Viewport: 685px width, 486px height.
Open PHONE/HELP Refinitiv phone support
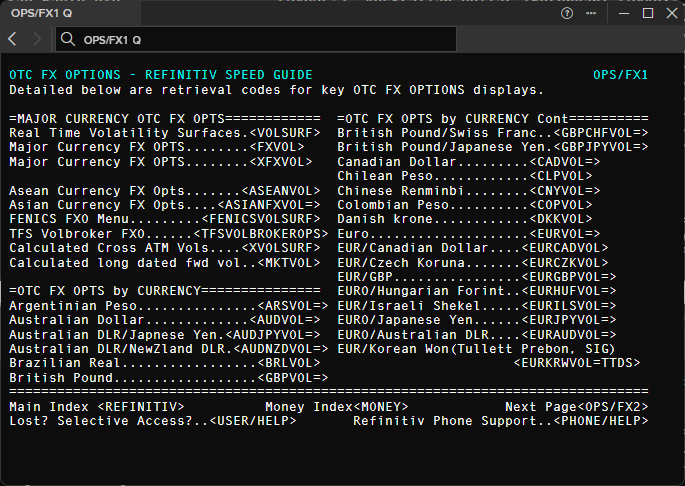point(601,421)
